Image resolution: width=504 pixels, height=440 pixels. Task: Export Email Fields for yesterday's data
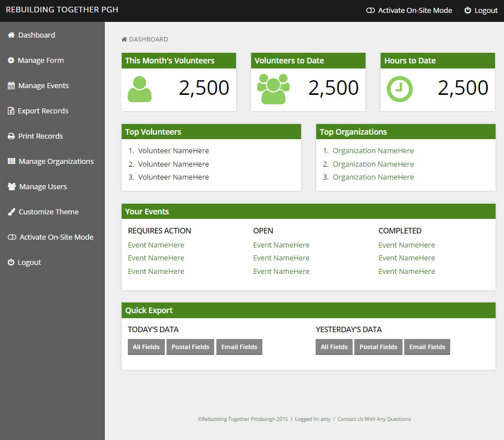(427, 347)
